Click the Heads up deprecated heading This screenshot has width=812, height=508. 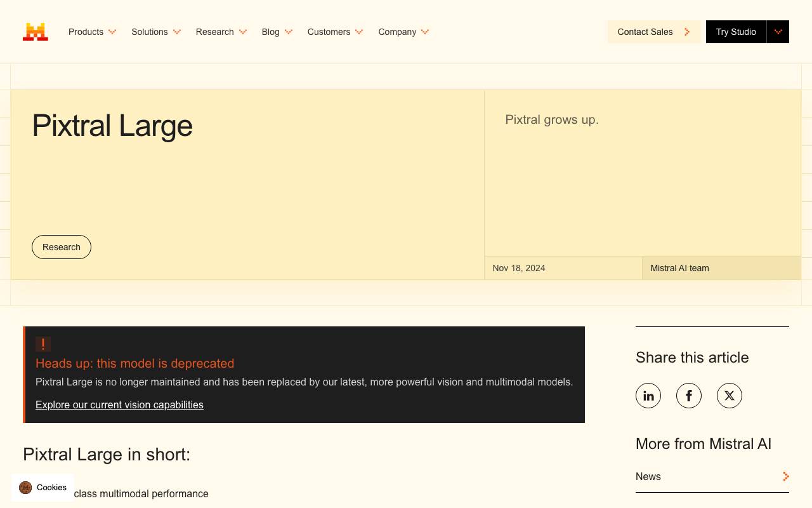(x=135, y=363)
